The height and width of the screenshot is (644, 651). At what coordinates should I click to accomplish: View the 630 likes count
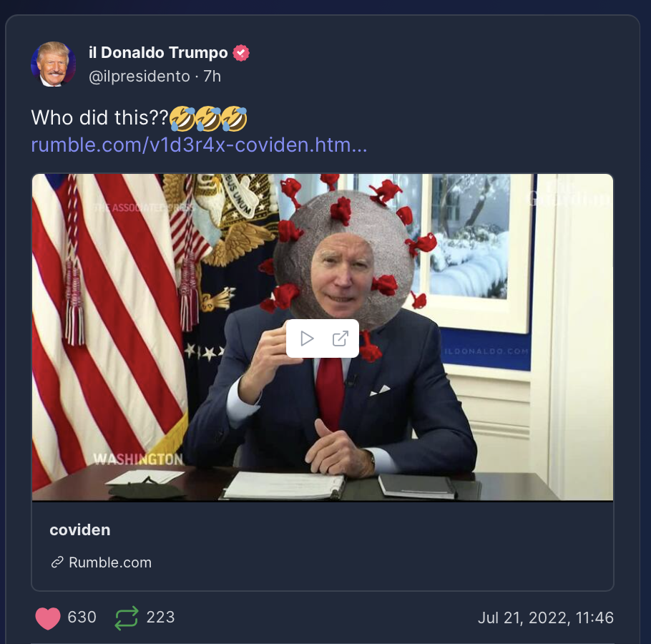point(82,617)
